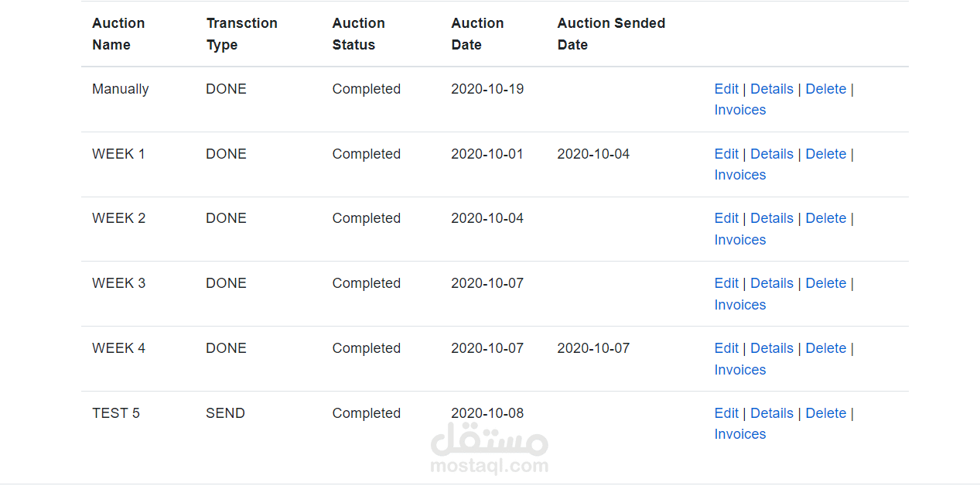This screenshot has height=486, width=980.
Task: Delete the WEEK 3 auction
Action: tap(825, 283)
